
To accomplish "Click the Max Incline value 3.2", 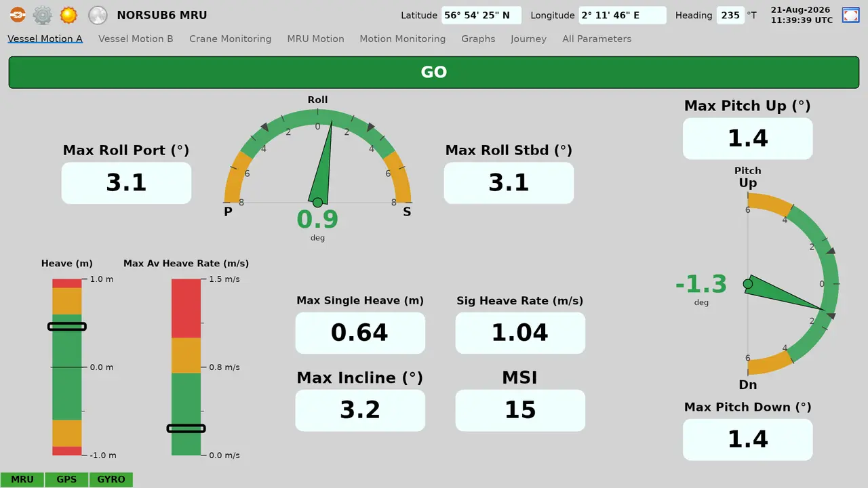I will pyautogui.click(x=360, y=410).
